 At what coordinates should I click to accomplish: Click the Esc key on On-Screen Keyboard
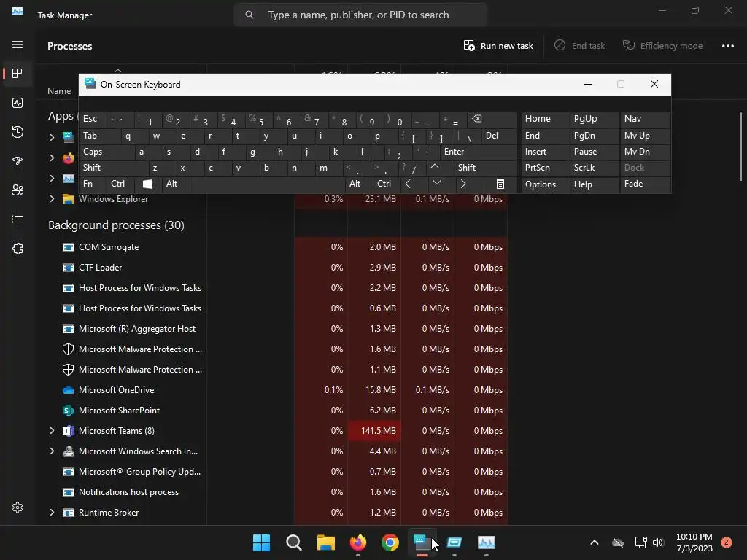[93, 119]
